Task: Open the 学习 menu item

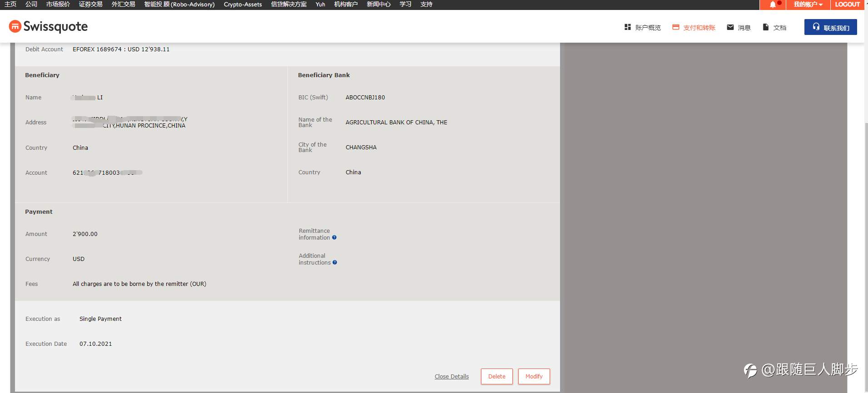Action: [406, 4]
